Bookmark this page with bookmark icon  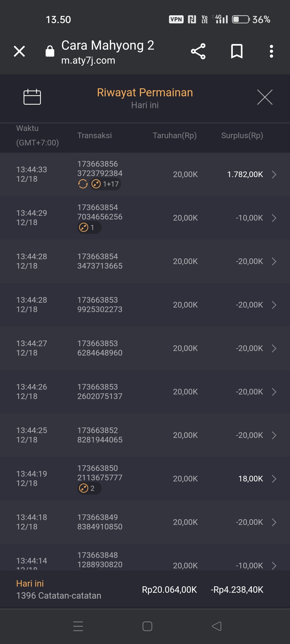click(x=237, y=51)
